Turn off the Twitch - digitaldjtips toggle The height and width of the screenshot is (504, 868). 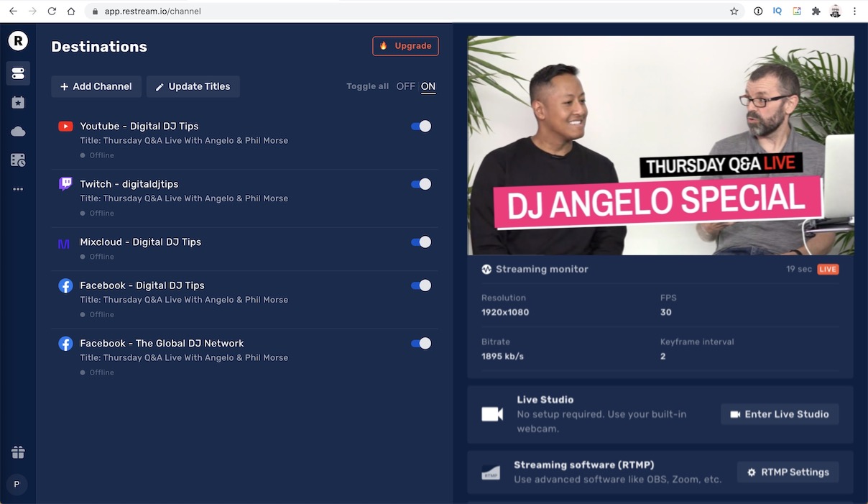[x=420, y=184]
